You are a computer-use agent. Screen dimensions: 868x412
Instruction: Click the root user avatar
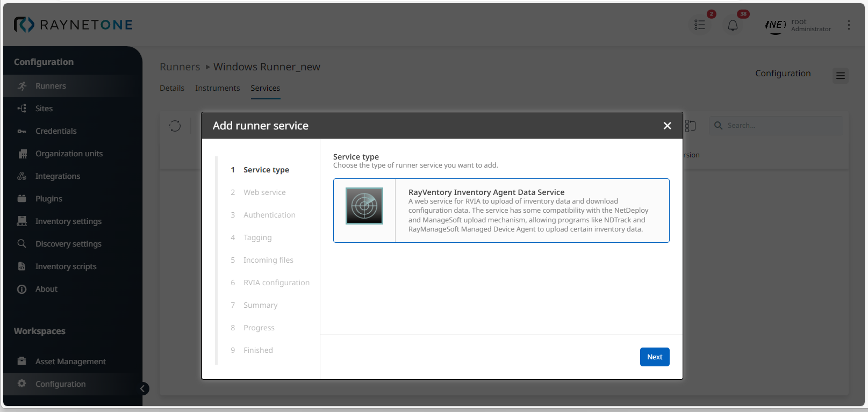(x=776, y=25)
